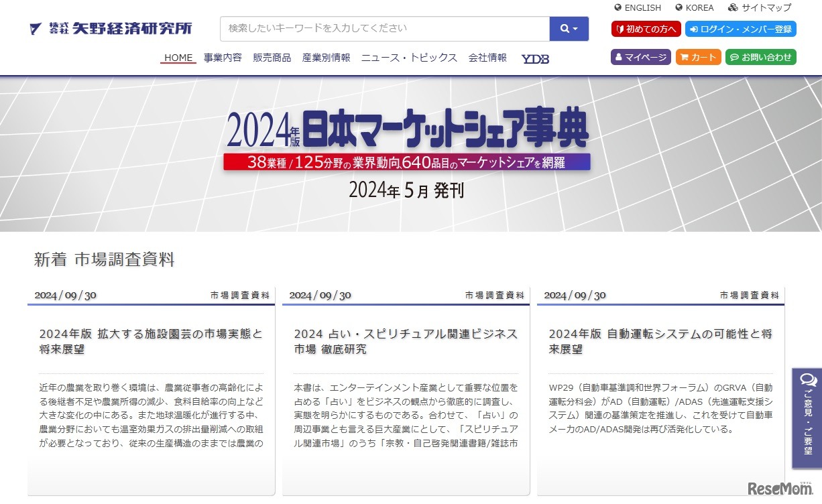Viewport: 822px width, 504px height.
Task: Open the YDB logo link
Action: coord(535,58)
